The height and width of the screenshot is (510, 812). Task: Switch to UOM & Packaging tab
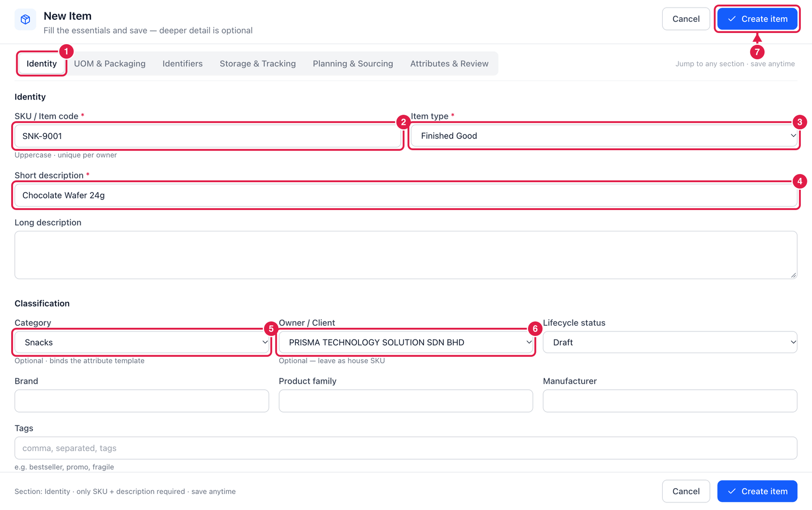coord(110,63)
